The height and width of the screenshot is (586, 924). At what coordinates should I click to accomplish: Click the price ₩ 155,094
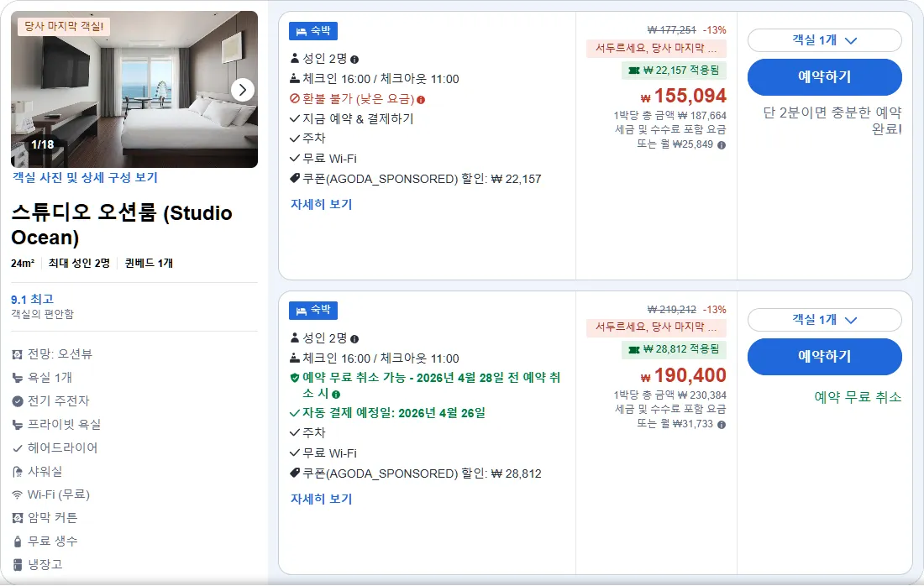point(684,96)
